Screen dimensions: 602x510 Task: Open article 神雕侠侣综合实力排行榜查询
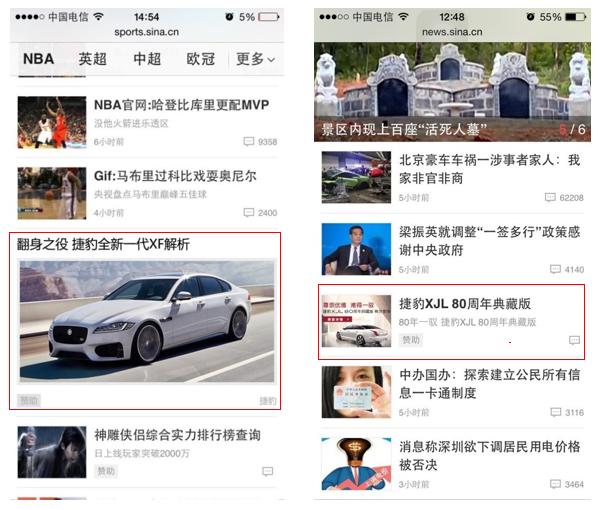[177, 435]
